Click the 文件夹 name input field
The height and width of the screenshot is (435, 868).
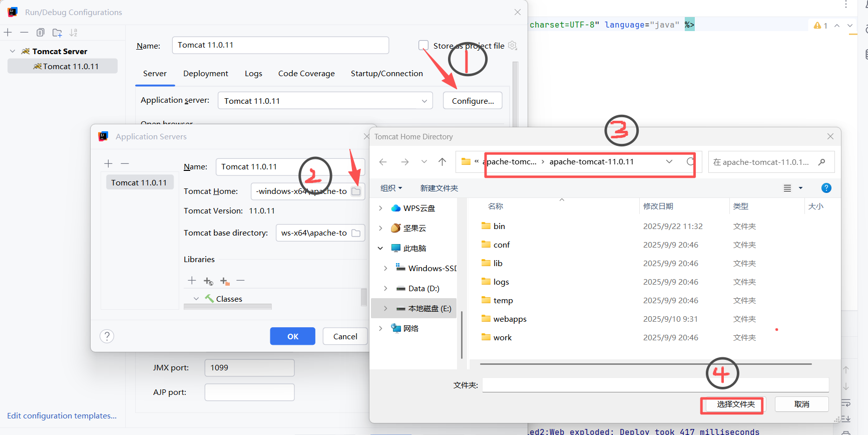656,385
